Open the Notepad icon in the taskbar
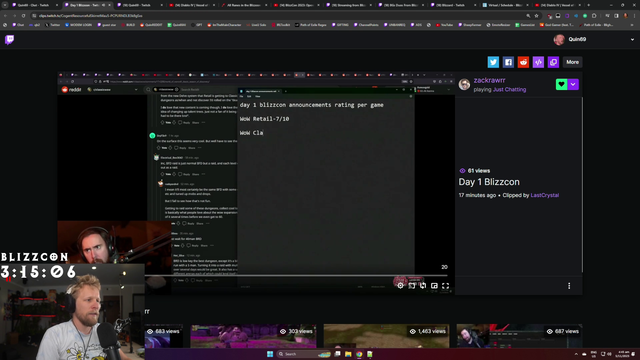Screen dimensions: 640x360 point(370,354)
